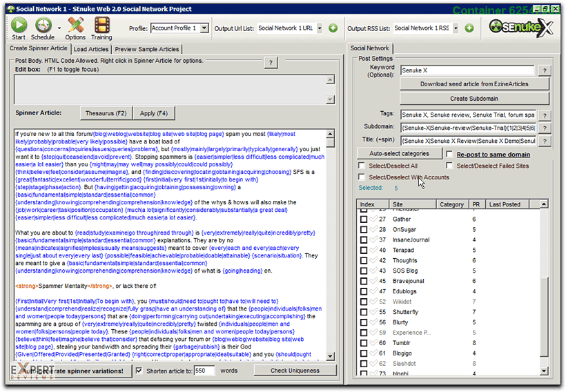Click the Check Uniqueness button
This screenshot has width=566, height=392.
click(x=295, y=371)
